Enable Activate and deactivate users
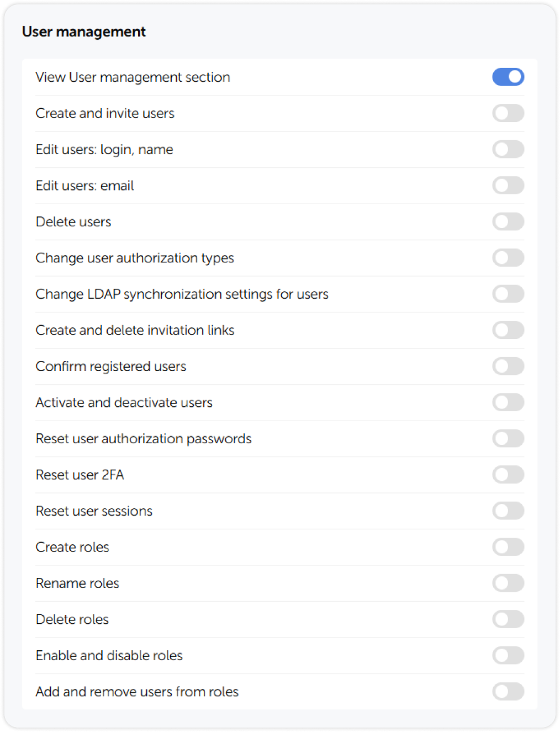Image resolution: width=560 pixels, height=732 pixels. [x=508, y=402]
